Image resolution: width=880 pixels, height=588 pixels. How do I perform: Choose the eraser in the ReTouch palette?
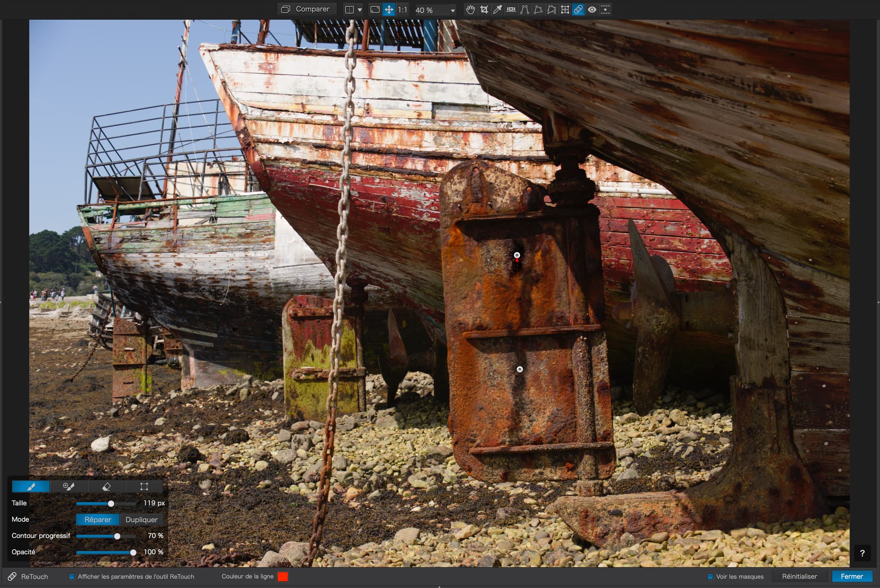click(106, 486)
